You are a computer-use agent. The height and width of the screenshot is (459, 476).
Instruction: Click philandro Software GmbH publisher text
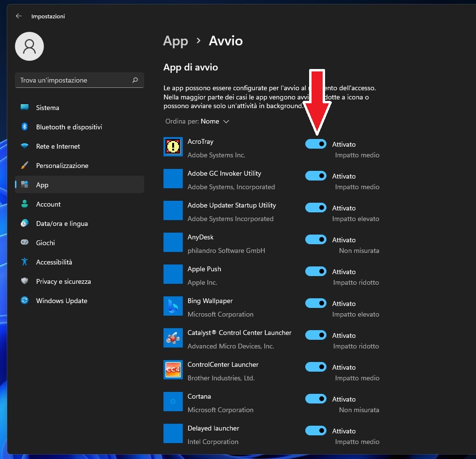click(x=226, y=250)
